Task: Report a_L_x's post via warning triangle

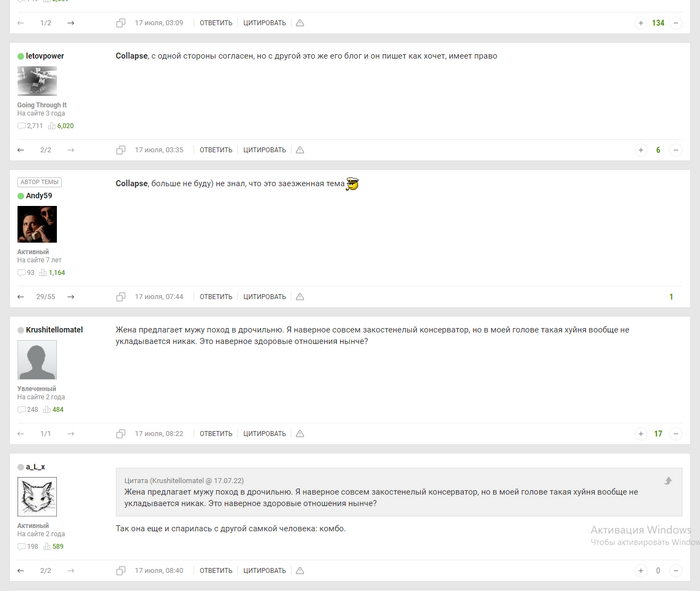Action: pyautogui.click(x=300, y=570)
